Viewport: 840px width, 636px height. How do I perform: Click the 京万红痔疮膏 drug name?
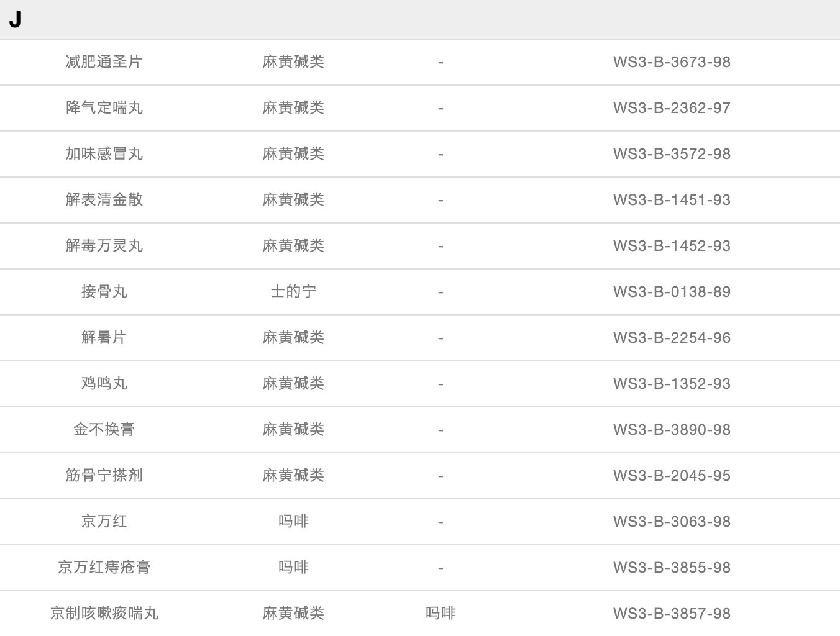pos(104,568)
